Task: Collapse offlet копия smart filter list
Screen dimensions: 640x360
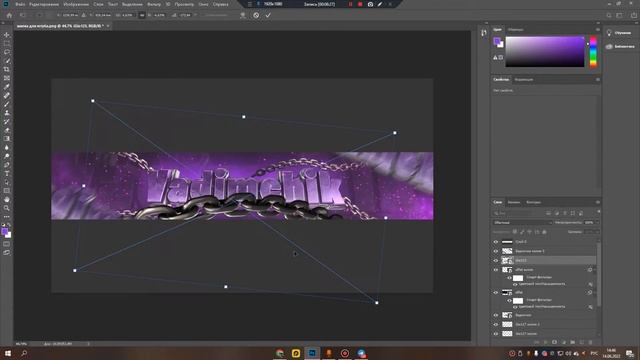Action: 594,270
